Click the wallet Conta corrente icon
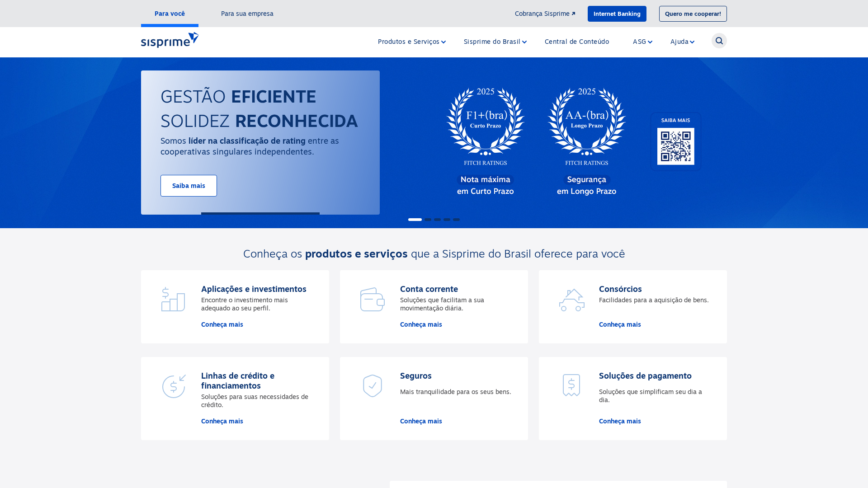The height and width of the screenshot is (488, 868). 372,299
